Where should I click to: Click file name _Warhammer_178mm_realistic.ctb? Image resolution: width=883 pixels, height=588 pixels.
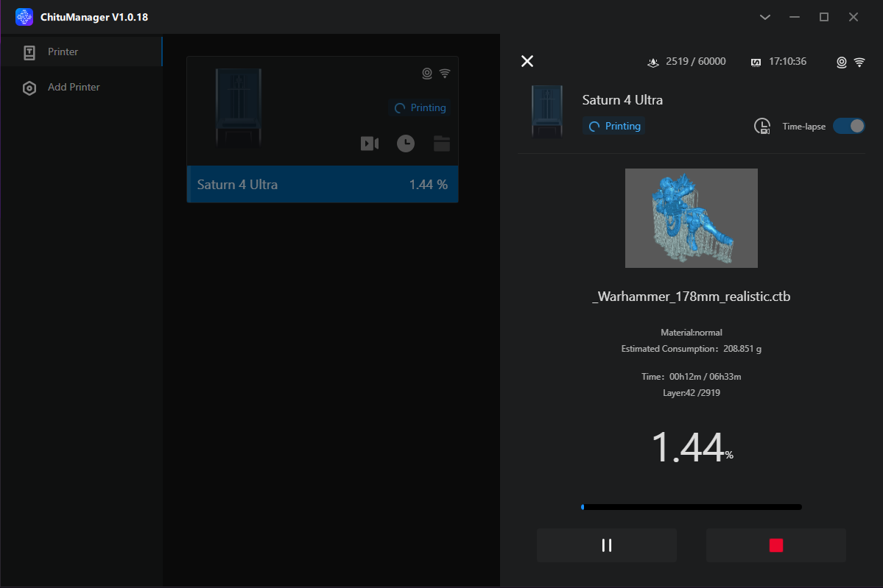[691, 297]
